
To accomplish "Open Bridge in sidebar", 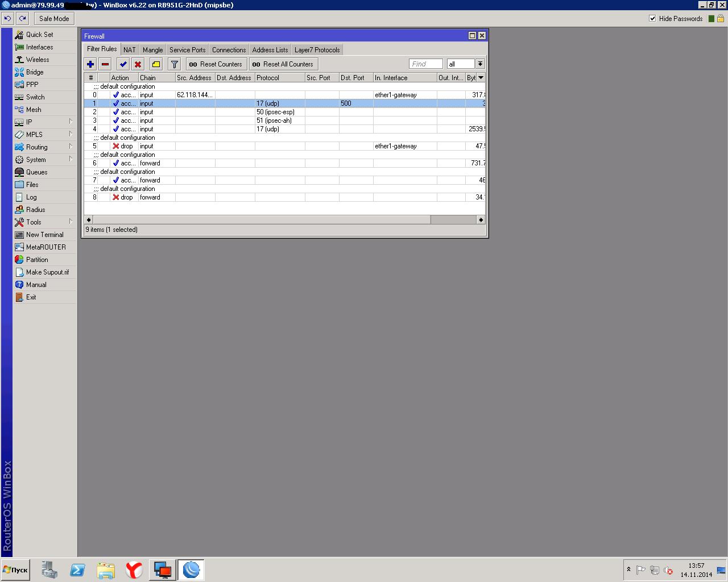I will (x=45, y=72).
